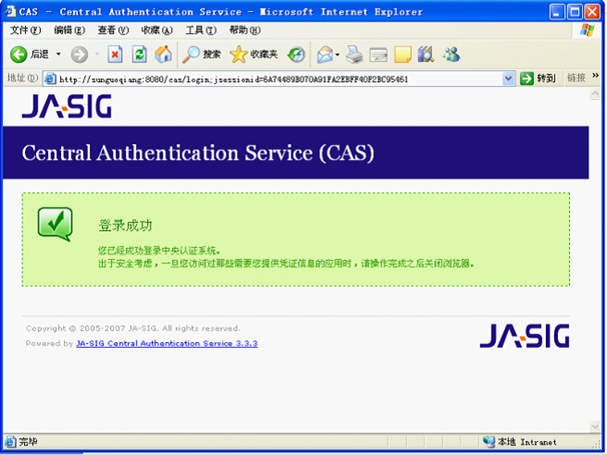Screen dimensions: 607x455
Task: Click the greyed Forward arrow button
Action: [79, 55]
